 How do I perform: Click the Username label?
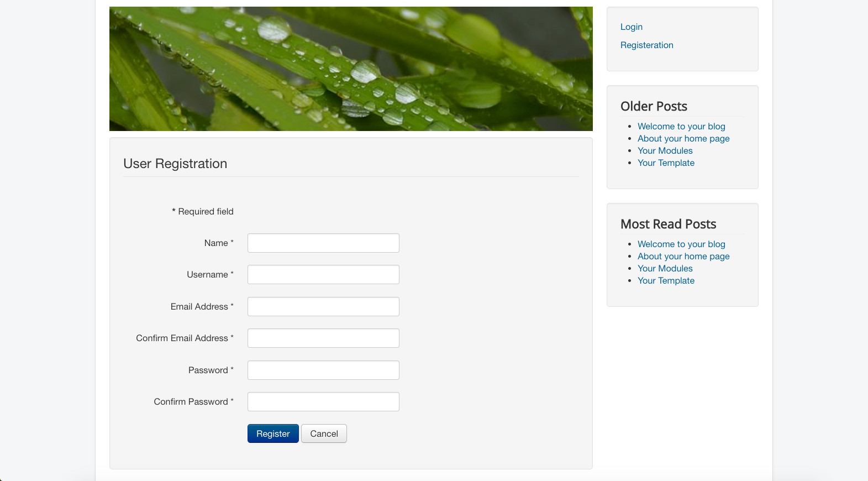(x=210, y=274)
